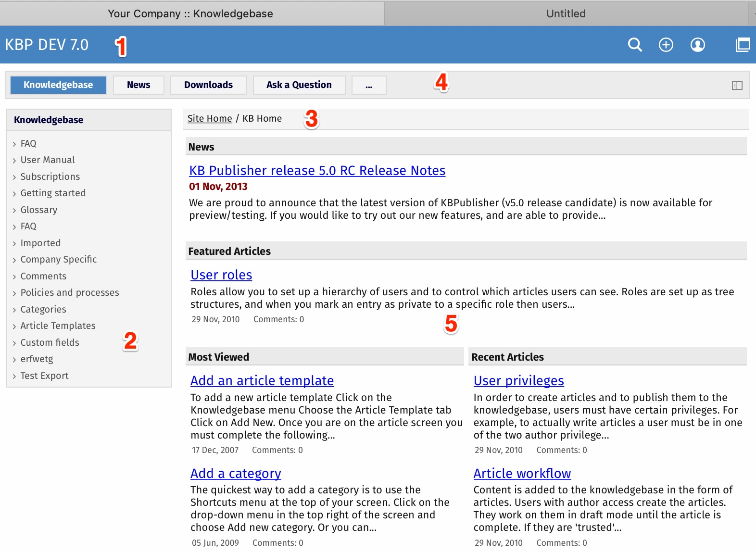Open the Downloads menu tab
Image resolution: width=756 pixels, height=553 pixels.
[x=208, y=85]
